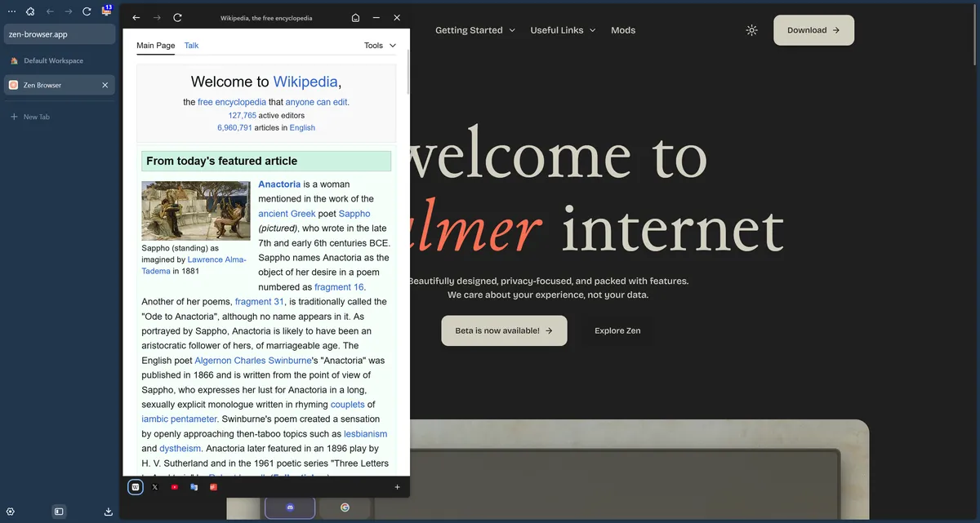Screen dimensions: 980x523
Task: Open the red panel icon after Translate
Action: 214,487
